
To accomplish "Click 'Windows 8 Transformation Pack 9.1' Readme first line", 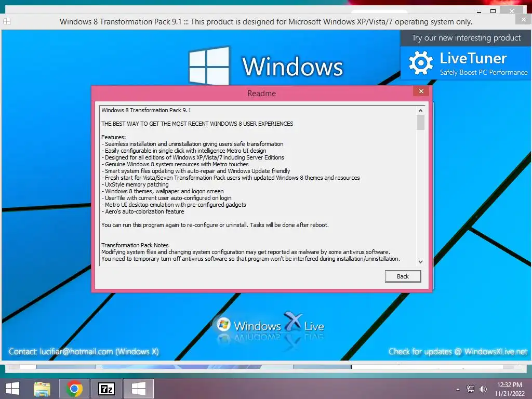I will 146,110.
